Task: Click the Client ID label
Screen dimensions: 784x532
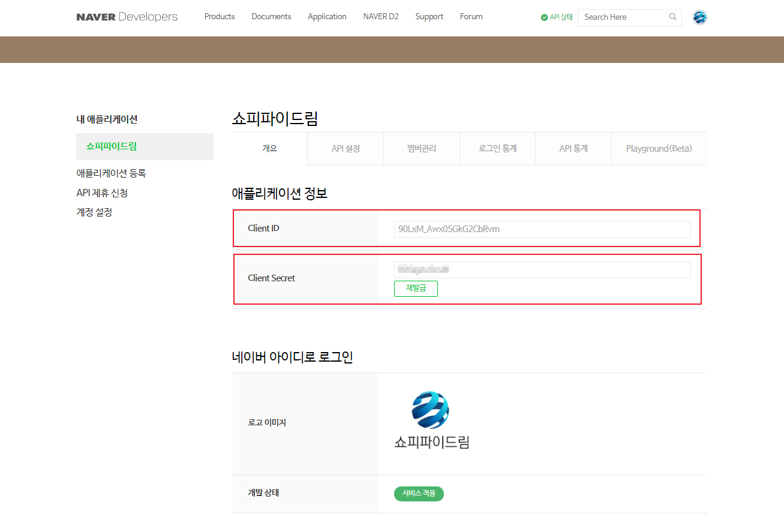Action: [x=263, y=229]
